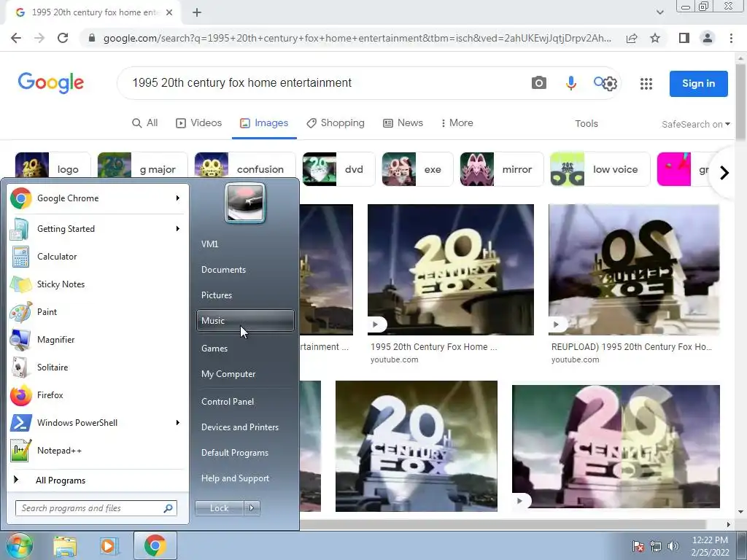The height and width of the screenshot is (560, 747).
Task: Bookmark this page with the star icon
Action: point(655,38)
